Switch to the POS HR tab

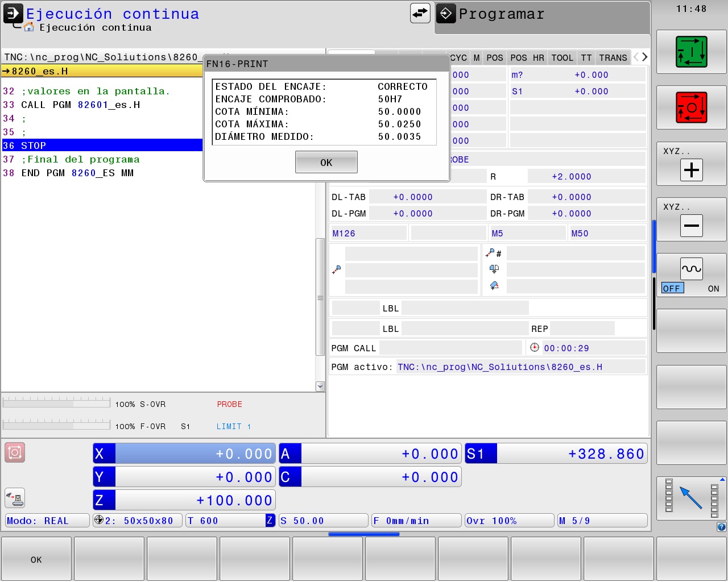527,58
